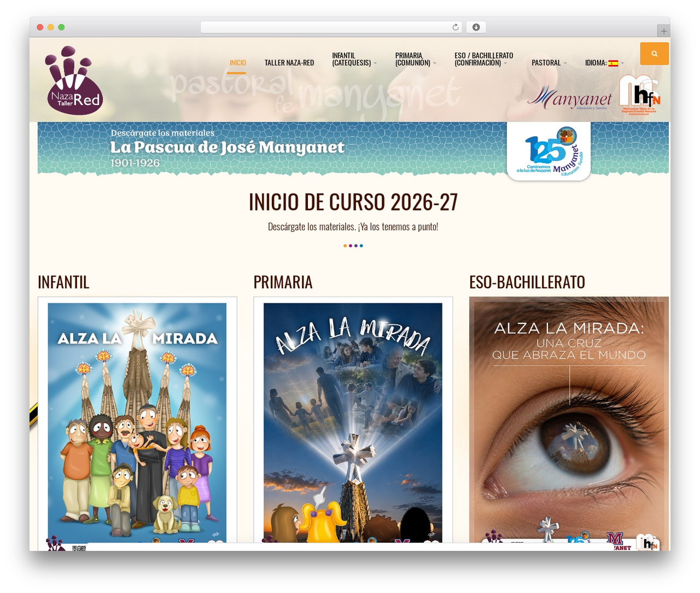The height and width of the screenshot is (593, 700).
Task: Click the Spanish flag language icon
Action: click(613, 63)
